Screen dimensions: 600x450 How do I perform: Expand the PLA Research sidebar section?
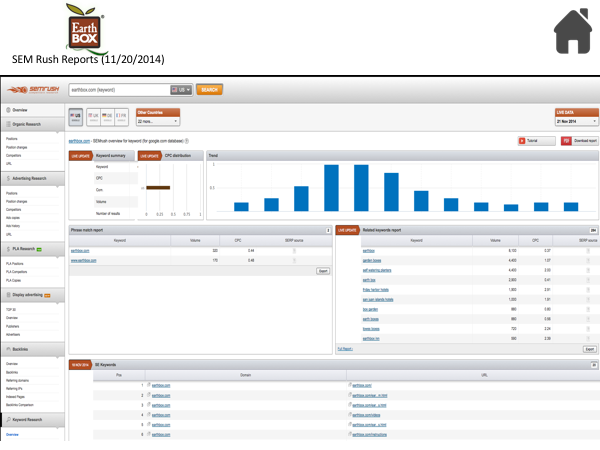[x=32, y=249]
